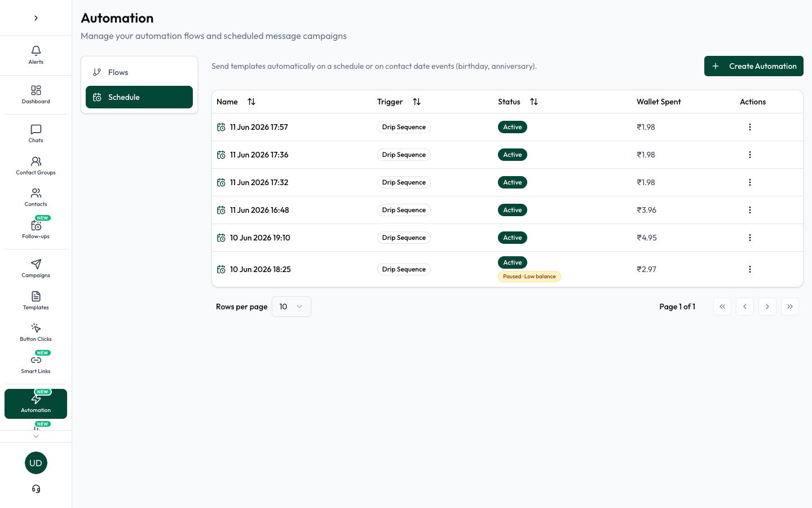The height and width of the screenshot is (508, 812).
Task: Select the Automation sidebar item
Action: (36, 404)
